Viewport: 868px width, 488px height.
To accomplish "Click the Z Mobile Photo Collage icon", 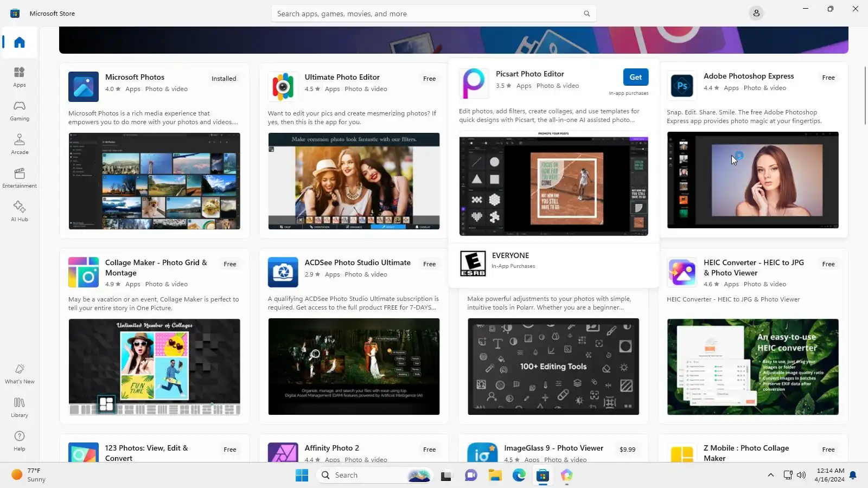I will point(682,453).
